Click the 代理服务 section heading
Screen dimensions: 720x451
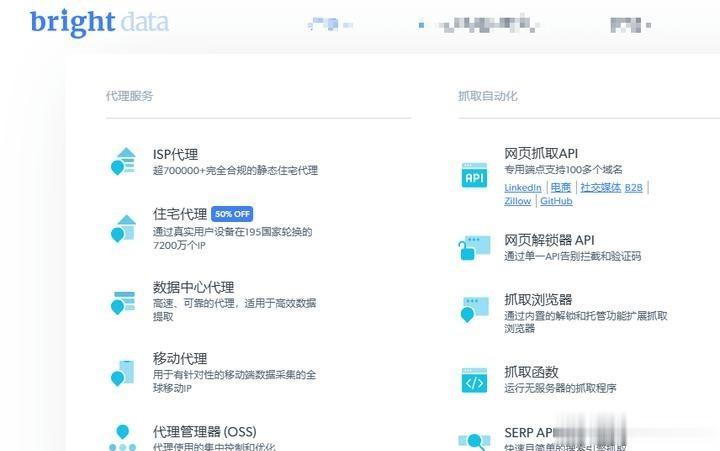point(129,96)
